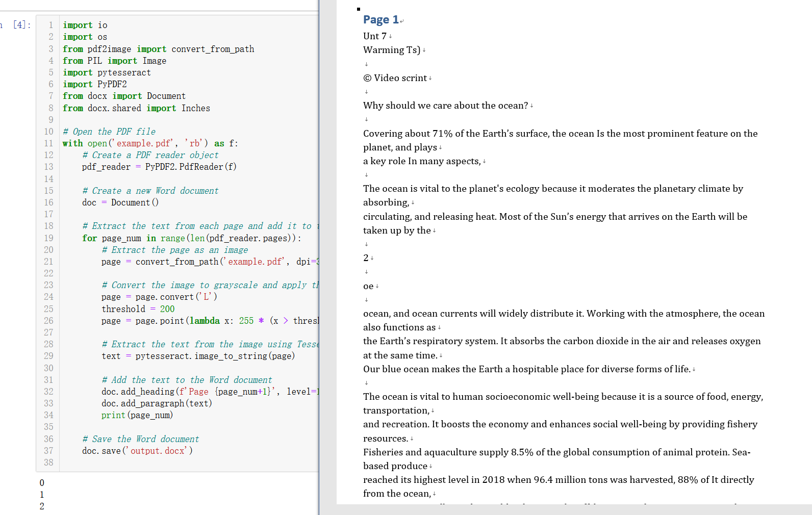Click the 'Fisheries and aquaculture supply 8.5%' line
This screenshot has height=515, width=812.
click(x=556, y=452)
